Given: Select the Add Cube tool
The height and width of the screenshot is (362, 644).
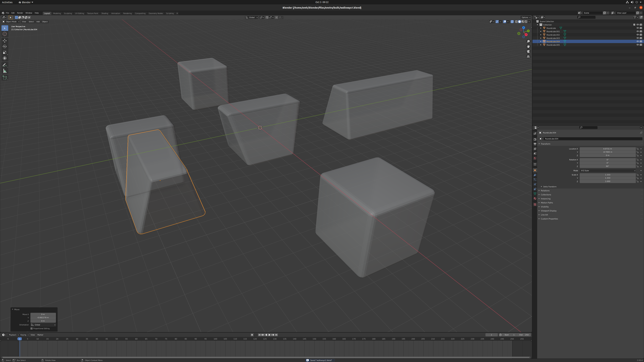Looking at the screenshot, I should [x=5, y=78].
